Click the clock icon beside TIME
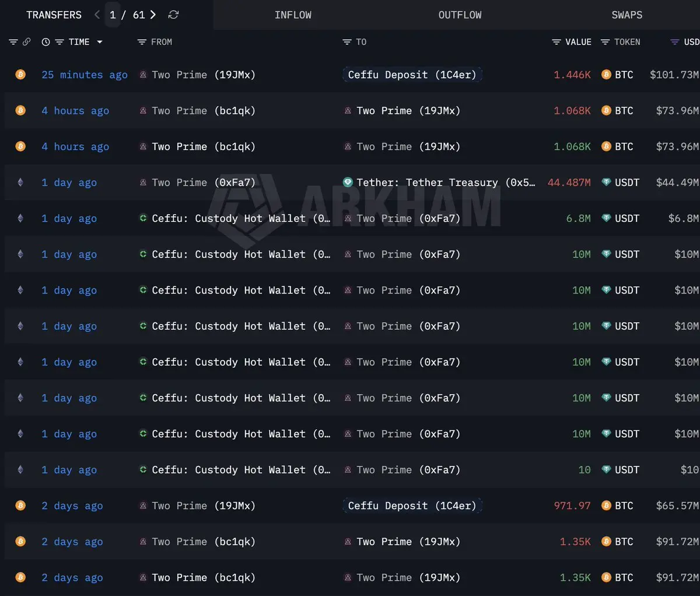This screenshot has height=596, width=700. tap(46, 42)
